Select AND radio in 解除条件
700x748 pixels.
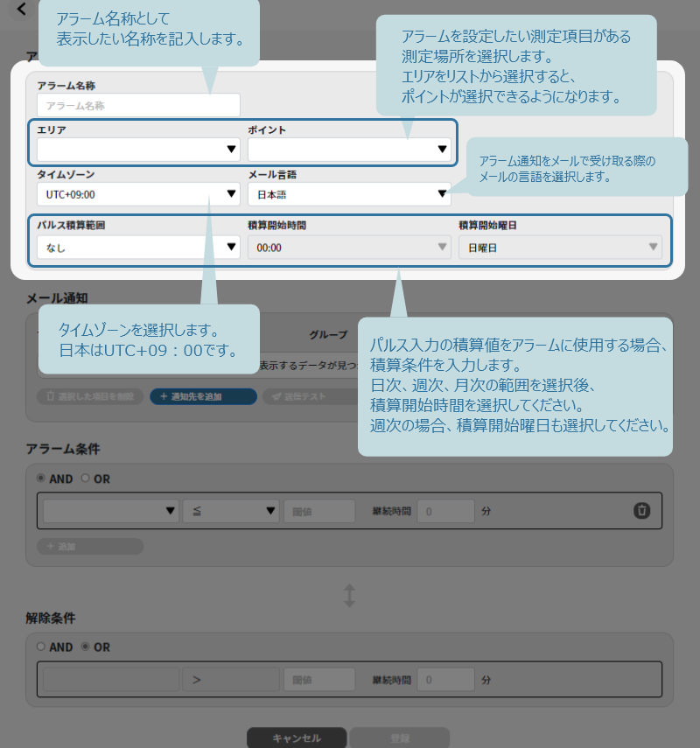41,647
